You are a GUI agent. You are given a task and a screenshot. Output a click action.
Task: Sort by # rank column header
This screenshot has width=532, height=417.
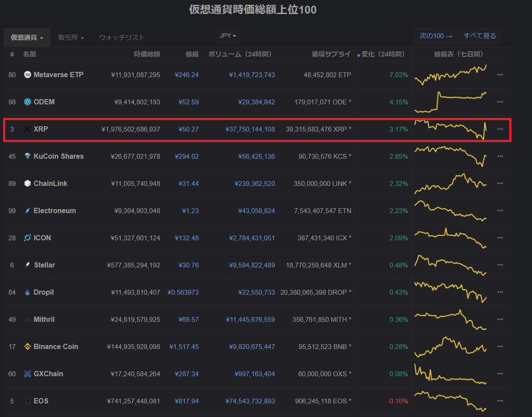pyautogui.click(x=12, y=54)
